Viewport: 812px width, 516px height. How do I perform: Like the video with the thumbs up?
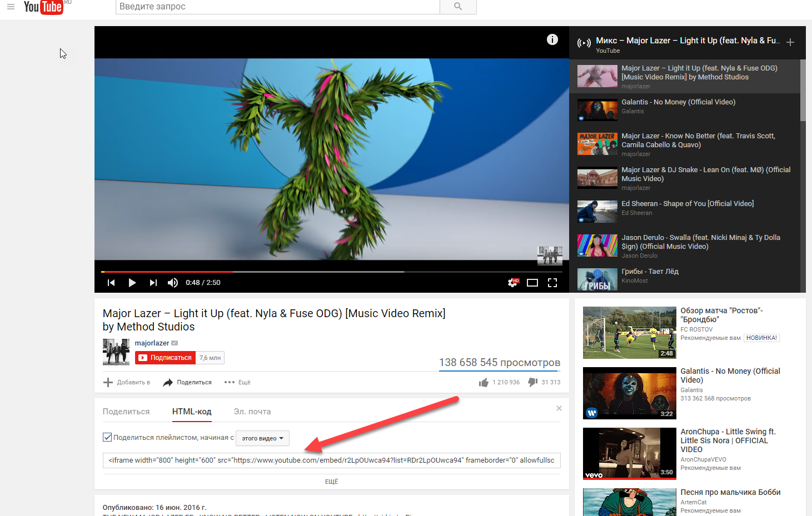[484, 382]
